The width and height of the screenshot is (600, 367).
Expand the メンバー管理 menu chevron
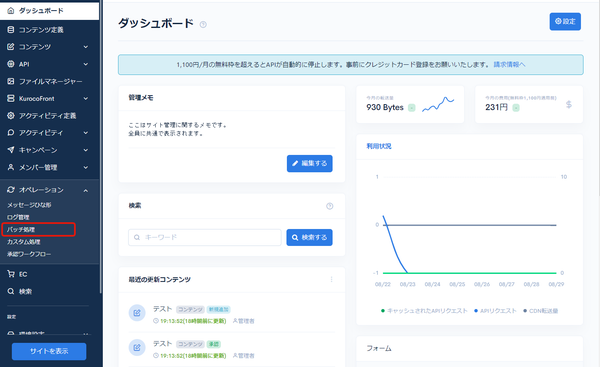86,167
